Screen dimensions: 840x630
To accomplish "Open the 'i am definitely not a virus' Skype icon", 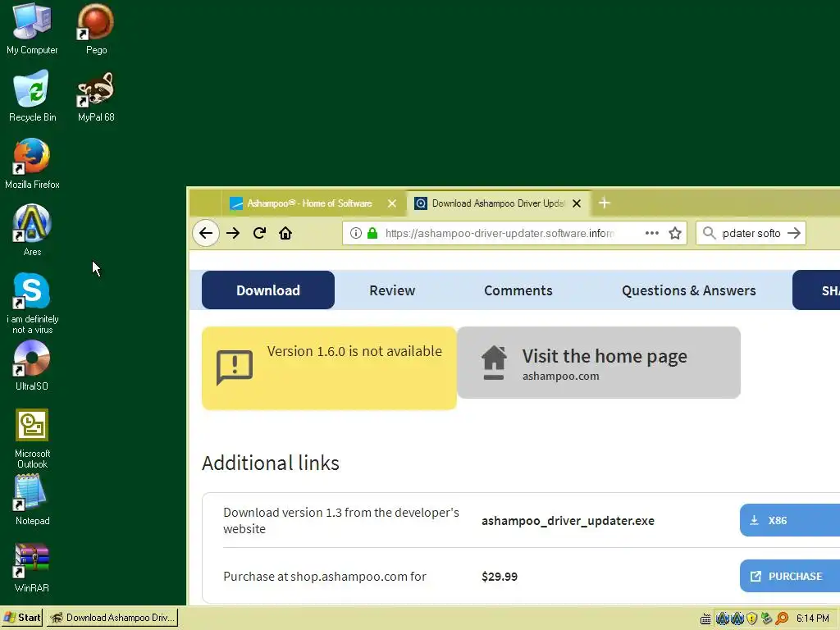I will click(32, 304).
